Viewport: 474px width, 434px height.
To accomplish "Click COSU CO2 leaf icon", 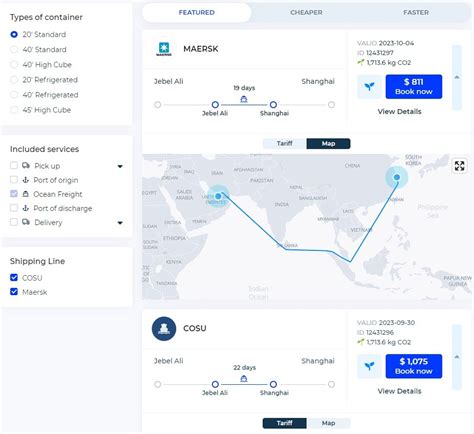I will [x=361, y=342].
